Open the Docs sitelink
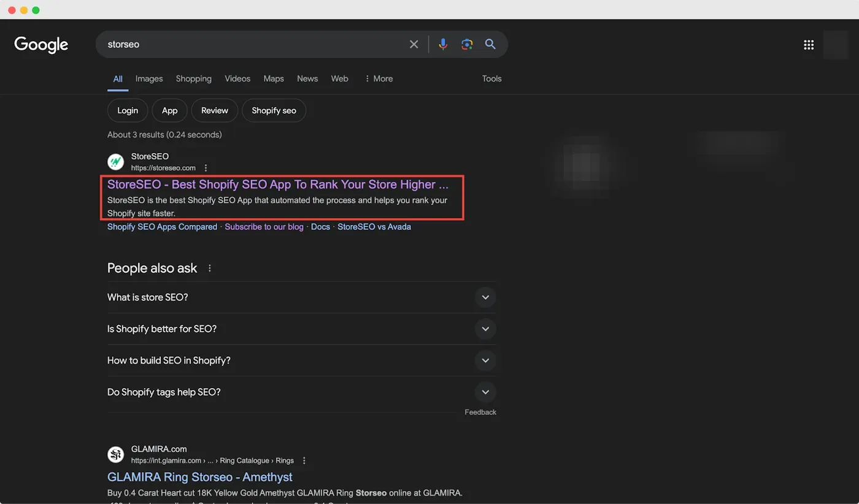The height and width of the screenshot is (504, 859). click(x=320, y=227)
